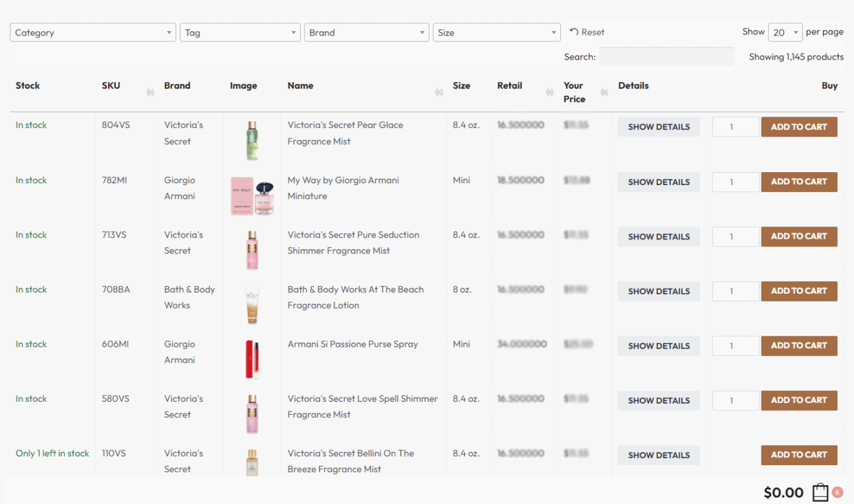
Task: Expand the Size filter dropdown
Action: (496, 32)
